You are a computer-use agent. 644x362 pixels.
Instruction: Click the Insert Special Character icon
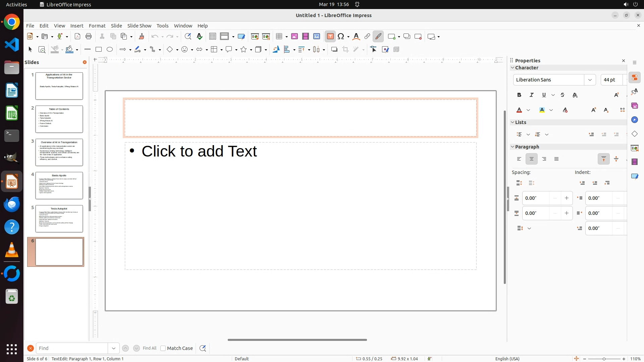(341, 37)
